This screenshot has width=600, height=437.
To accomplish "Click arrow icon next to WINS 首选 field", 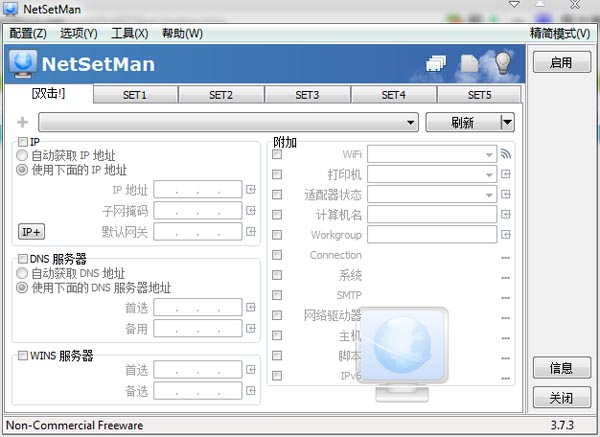I will coord(251,370).
